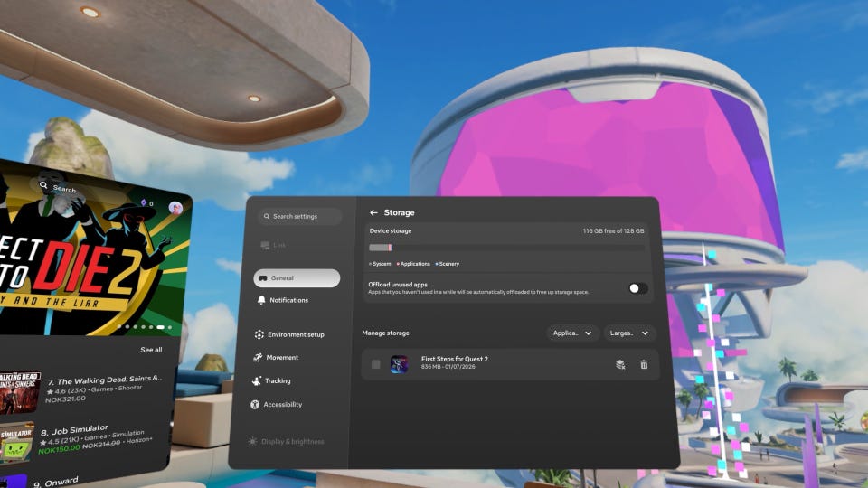Image resolution: width=868 pixels, height=488 pixels.
Task: Go to Tracking settings
Action: pyautogui.click(x=271, y=380)
